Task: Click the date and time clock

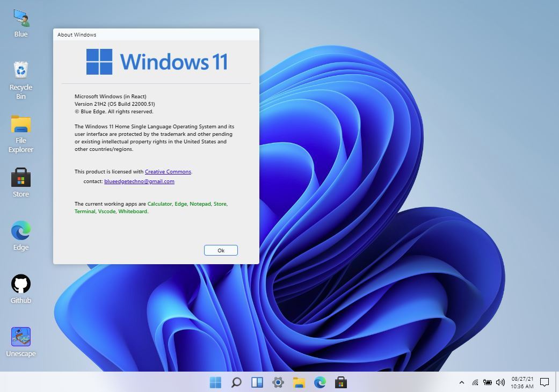Action: 522,382
